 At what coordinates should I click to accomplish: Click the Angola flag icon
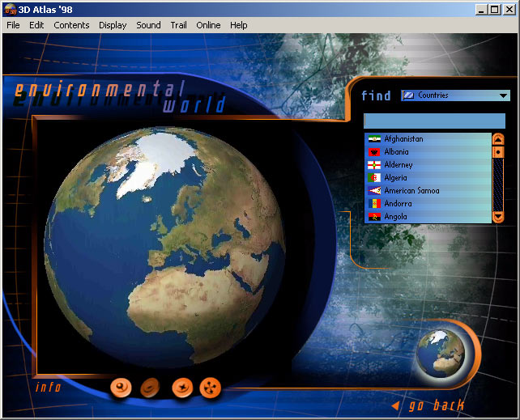pyautogui.click(x=374, y=217)
